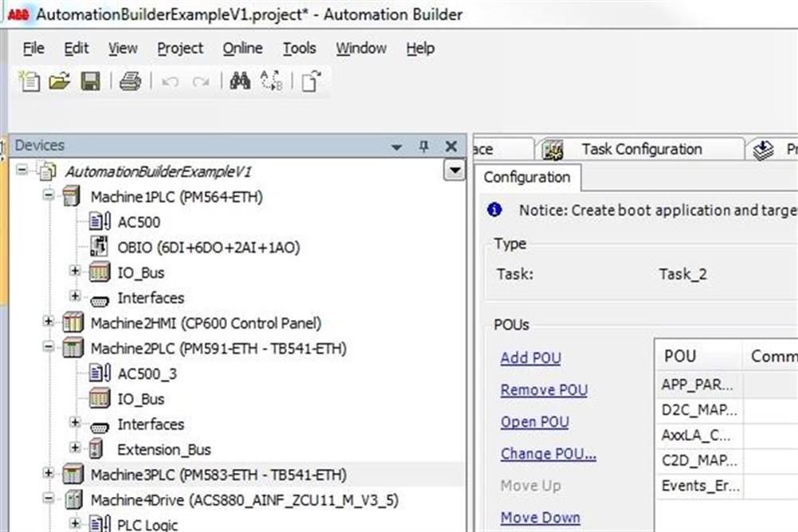Open the File menu
Screen dimensions: 798x532
tap(33, 49)
